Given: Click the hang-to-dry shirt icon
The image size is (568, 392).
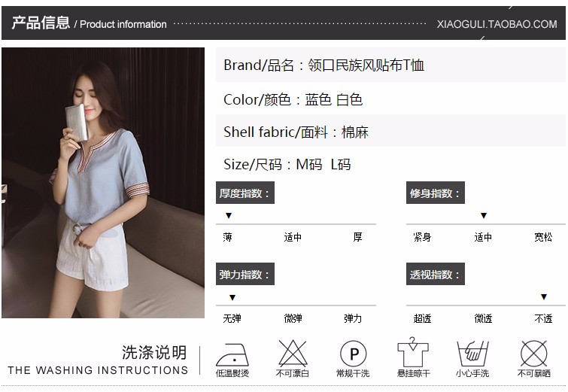Looking at the screenshot, I should 413,352.
